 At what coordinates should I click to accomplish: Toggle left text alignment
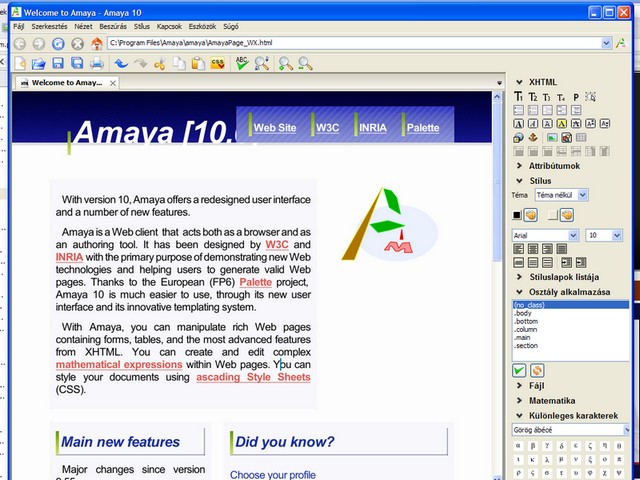(x=518, y=249)
